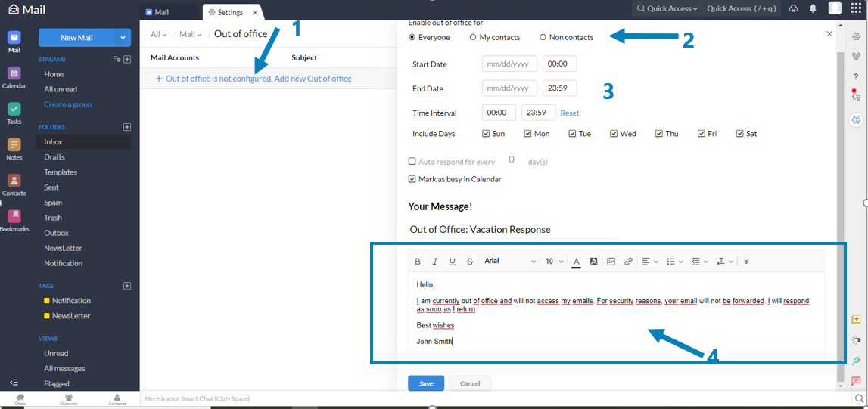Open the Mail module in left rail

(x=14, y=41)
